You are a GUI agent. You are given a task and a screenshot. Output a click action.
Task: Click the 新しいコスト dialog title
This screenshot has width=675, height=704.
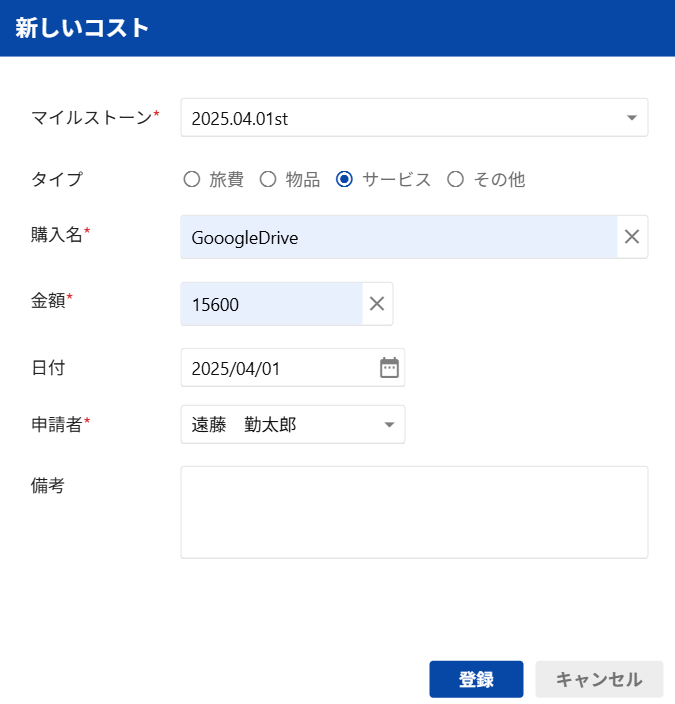coord(82,28)
